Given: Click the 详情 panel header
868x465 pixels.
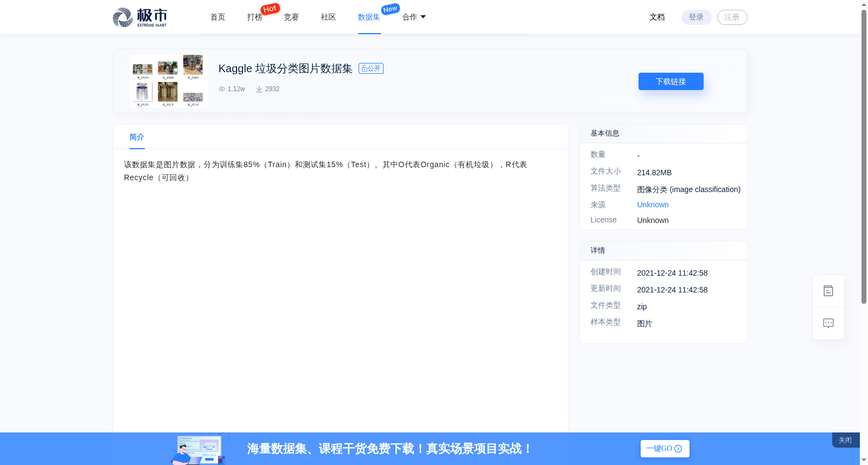Looking at the screenshot, I should (663, 251).
